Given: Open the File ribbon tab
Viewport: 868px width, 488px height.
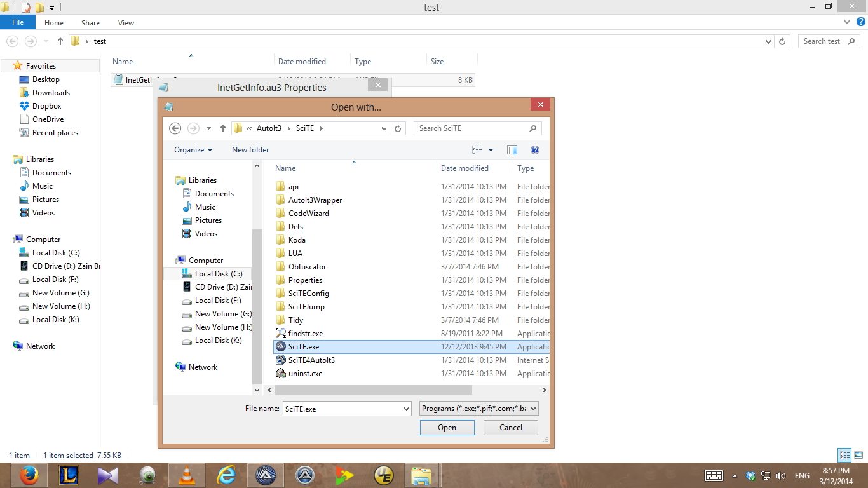Looking at the screenshot, I should click(x=18, y=22).
